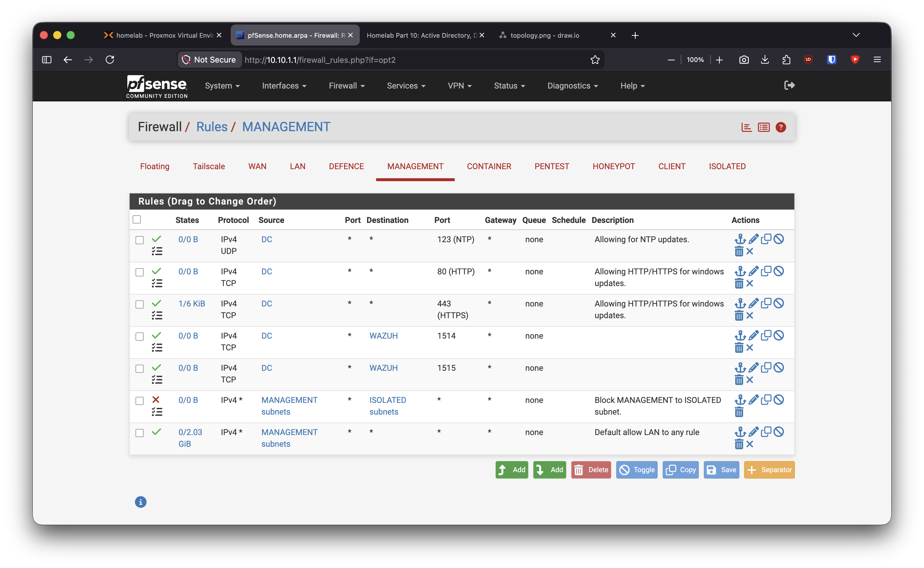Expand the System menu
The width and height of the screenshot is (924, 568).
[x=222, y=86]
